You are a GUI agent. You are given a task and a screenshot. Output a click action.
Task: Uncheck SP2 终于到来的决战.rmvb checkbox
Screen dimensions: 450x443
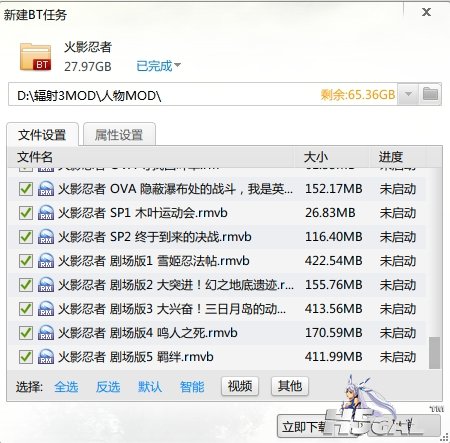[26, 237]
